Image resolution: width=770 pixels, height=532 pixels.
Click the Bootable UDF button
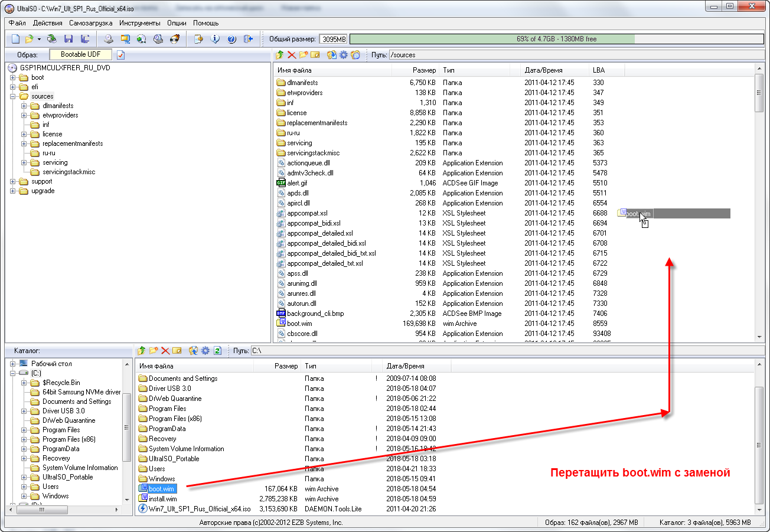[81, 54]
